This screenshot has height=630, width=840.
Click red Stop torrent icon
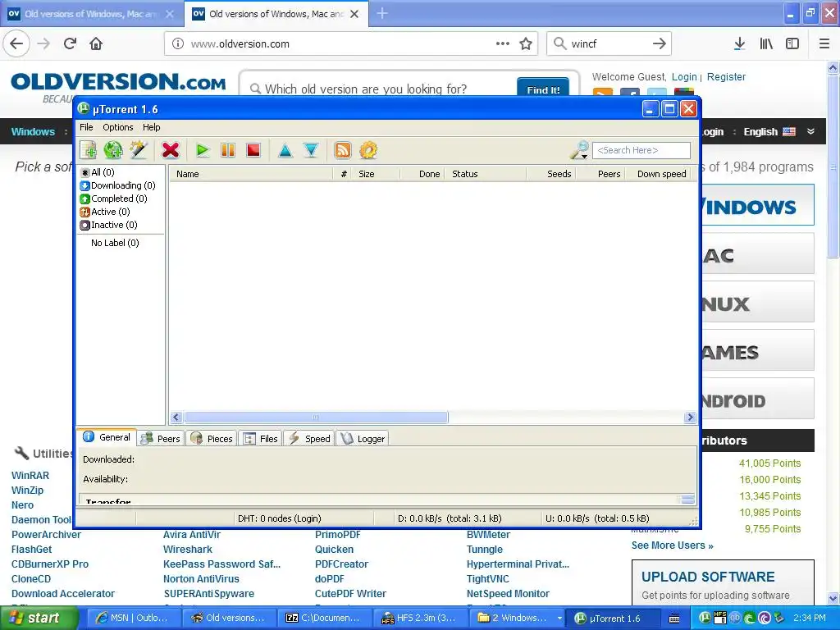pyautogui.click(x=253, y=151)
